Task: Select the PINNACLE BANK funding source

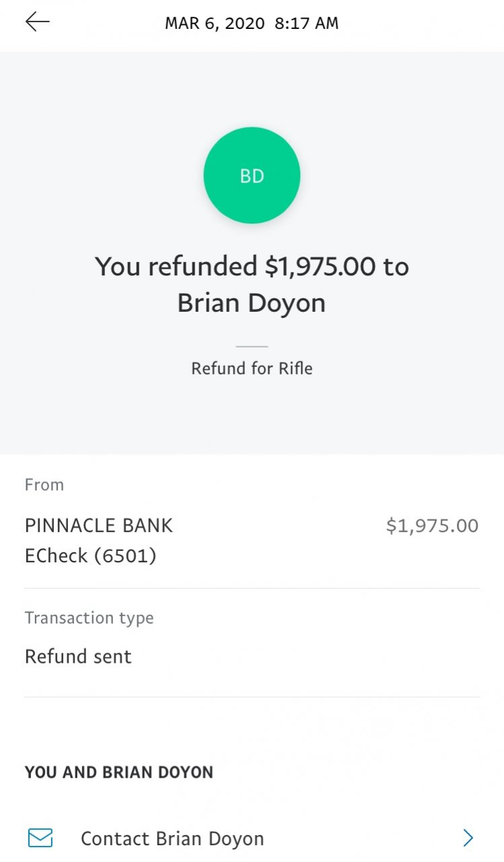Action: [99, 525]
